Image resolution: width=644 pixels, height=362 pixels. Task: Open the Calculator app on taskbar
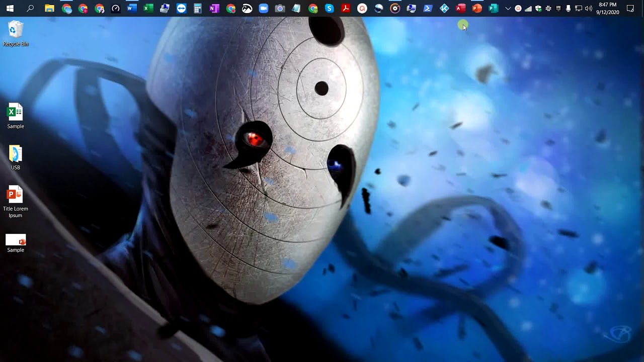[x=198, y=9]
